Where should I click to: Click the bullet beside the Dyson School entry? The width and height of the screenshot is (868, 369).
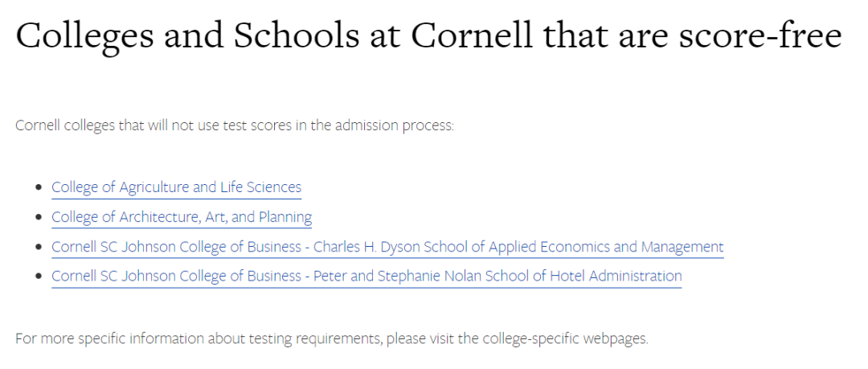click(39, 247)
